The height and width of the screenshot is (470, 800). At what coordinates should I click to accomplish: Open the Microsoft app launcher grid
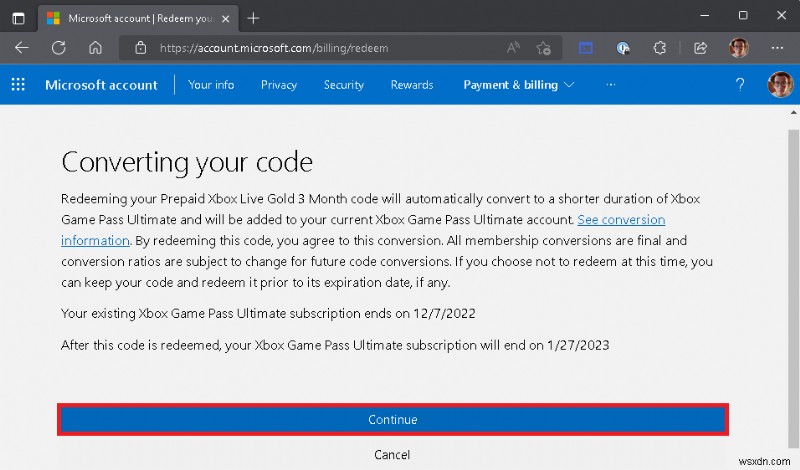click(x=18, y=85)
